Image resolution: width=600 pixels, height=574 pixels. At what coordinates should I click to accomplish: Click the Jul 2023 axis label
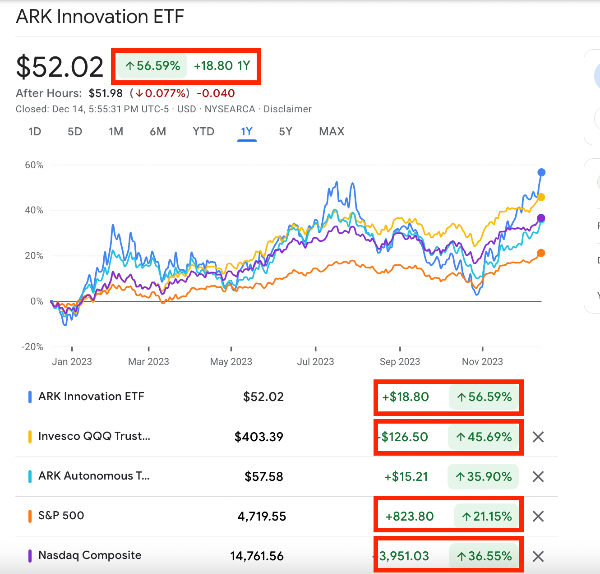(x=315, y=362)
